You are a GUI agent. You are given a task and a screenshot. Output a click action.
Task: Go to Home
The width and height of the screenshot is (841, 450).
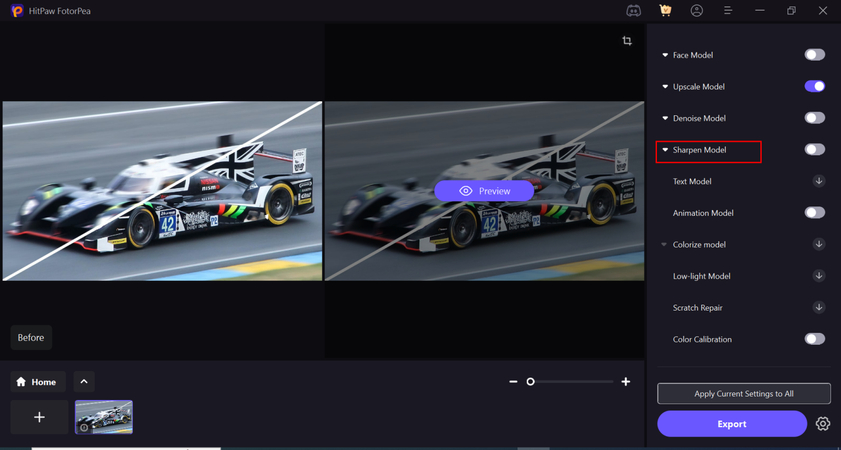[x=38, y=382]
